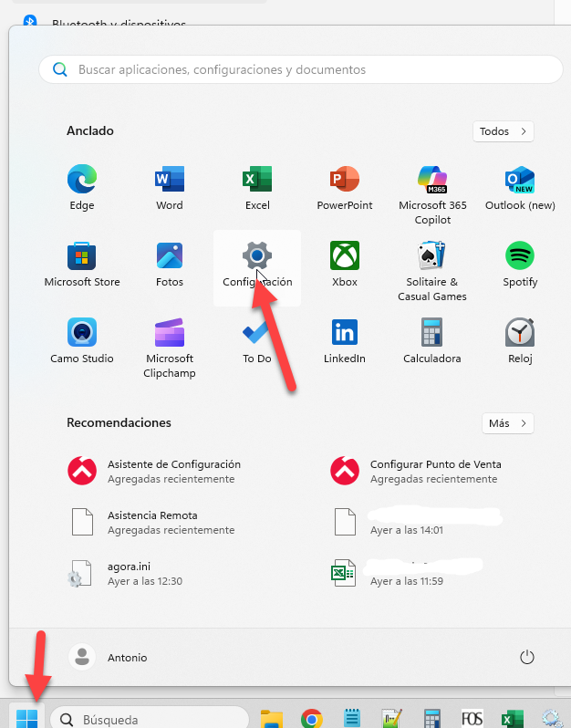Open the LinkedIn app
Image resolution: width=571 pixels, height=728 pixels.
point(345,341)
